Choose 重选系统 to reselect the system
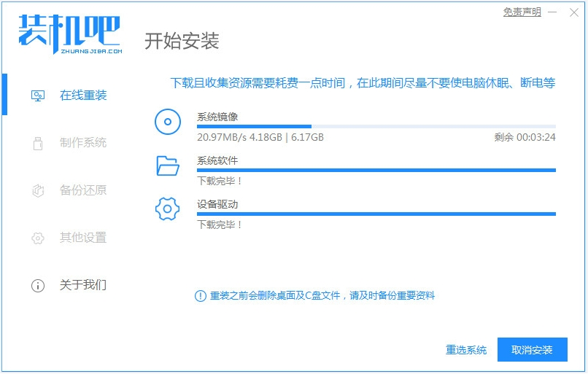Screen dimensions: 588x374 pos(466,350)
